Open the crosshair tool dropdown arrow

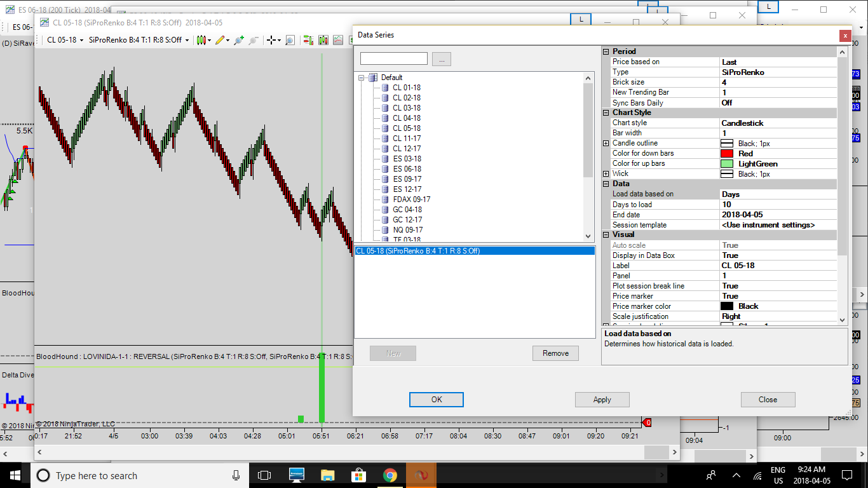click(x=279, y=40)
